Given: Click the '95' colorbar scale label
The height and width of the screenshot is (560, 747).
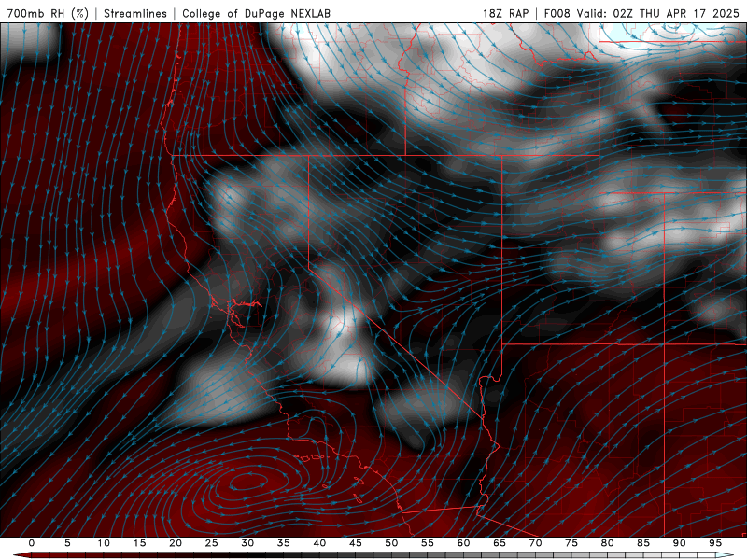Looking at the screenshot, I should coord(715,543).
